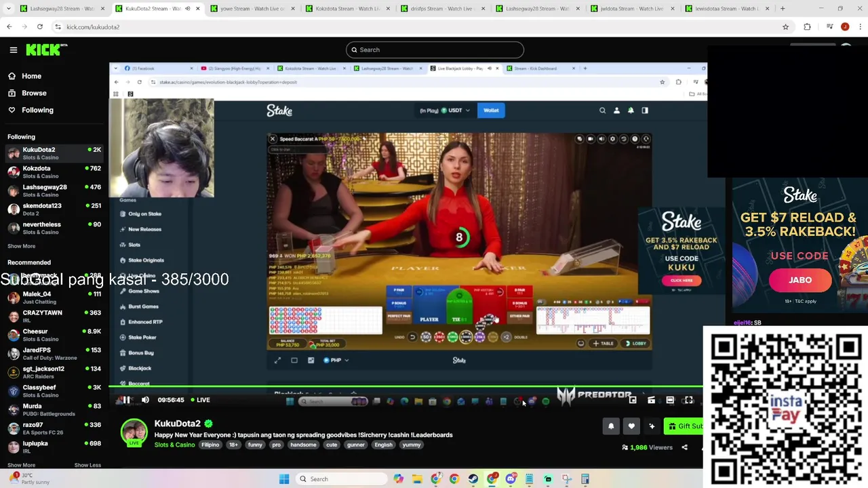Mute the stream volume
This screenshot has height=488, width=868.
145,400
